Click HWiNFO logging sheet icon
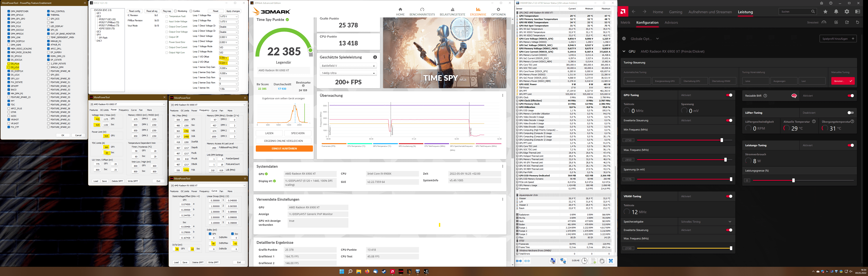This screenshot has height=276, width=868. point(593,261)
